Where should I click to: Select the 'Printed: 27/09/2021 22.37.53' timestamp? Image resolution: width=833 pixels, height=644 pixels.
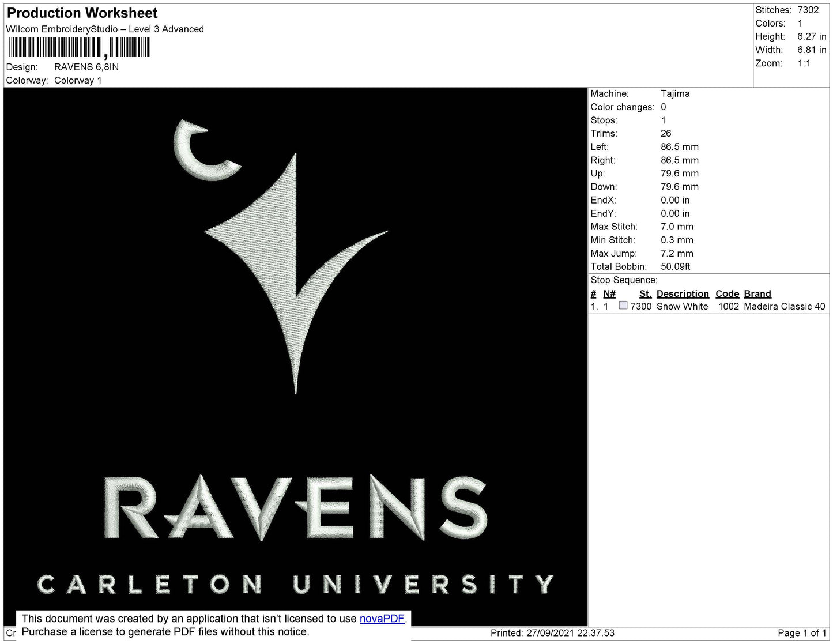tap(552, 632)
